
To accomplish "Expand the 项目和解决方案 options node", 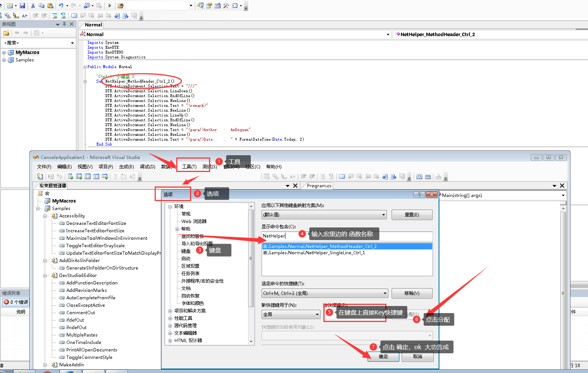I will point(170,311).
